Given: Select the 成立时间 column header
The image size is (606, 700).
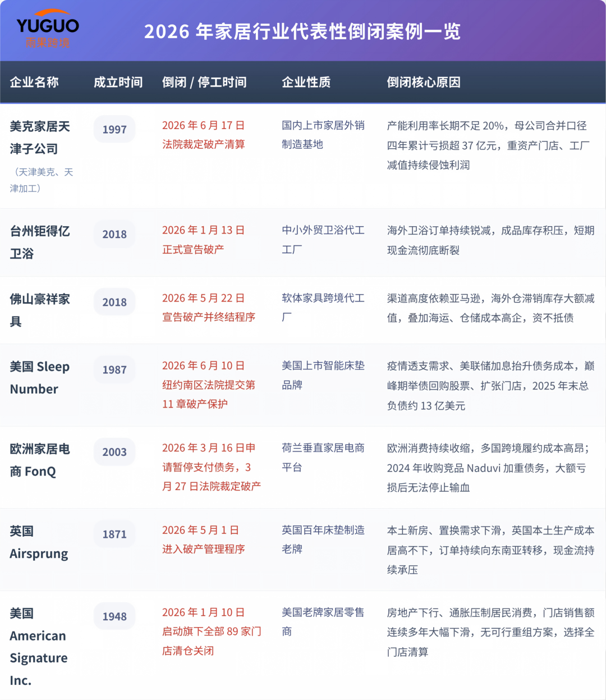Looking at the screenshot, I should (x=118, y=82).
